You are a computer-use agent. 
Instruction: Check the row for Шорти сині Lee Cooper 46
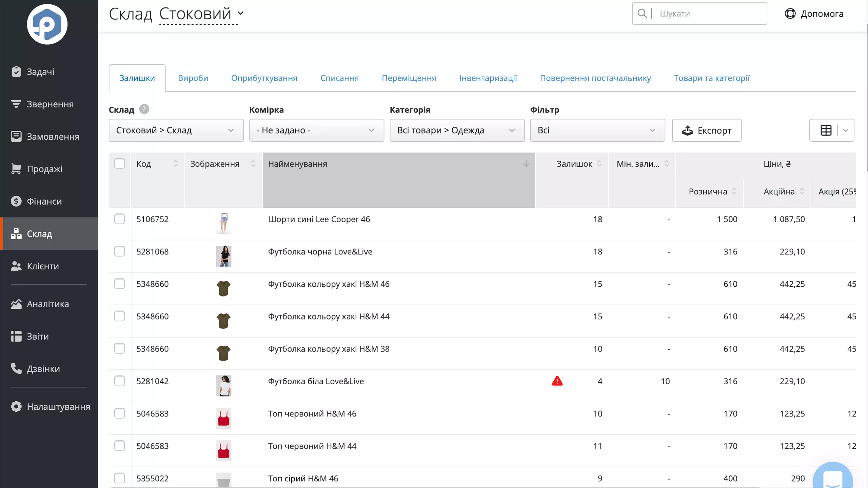pyautogui.click(x=119, y=219)
